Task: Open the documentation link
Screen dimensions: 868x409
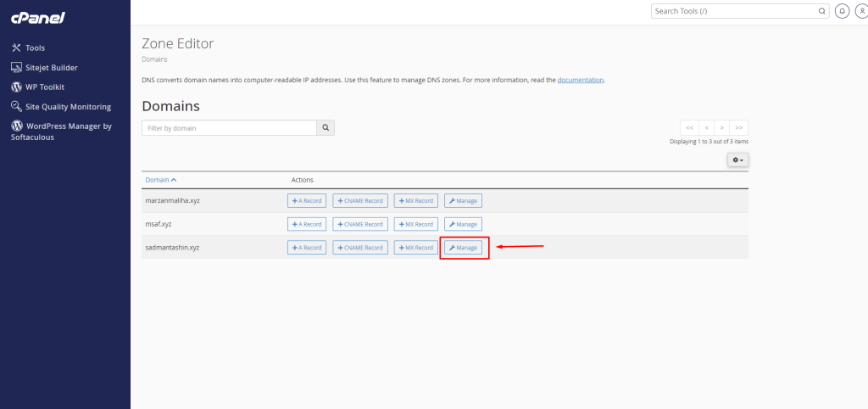Action: tap(581, 80)
